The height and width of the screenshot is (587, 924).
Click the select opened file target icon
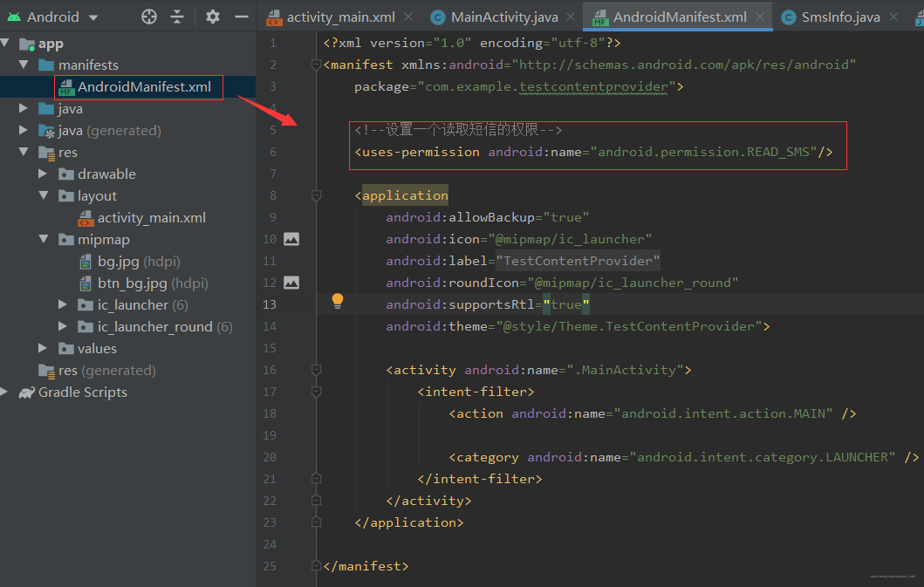pos(149,17)
